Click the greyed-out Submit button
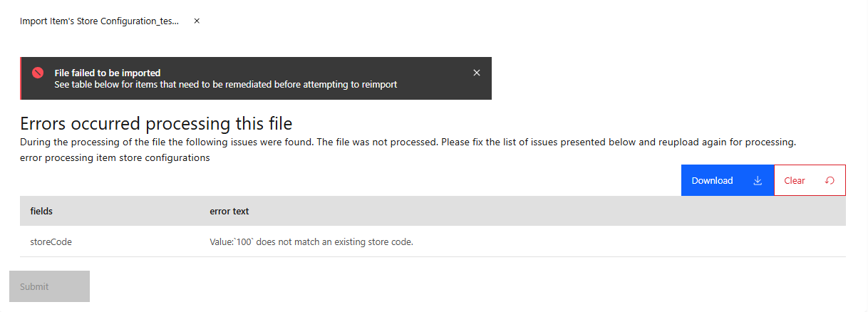 point(49,286)
